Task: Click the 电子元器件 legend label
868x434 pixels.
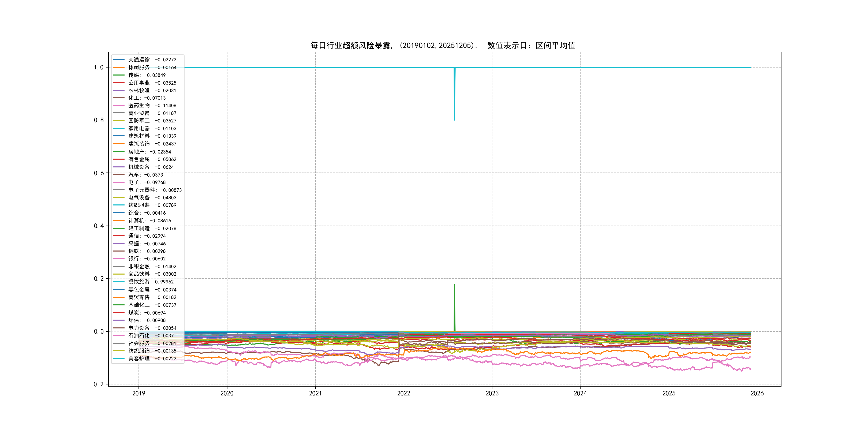Action: [x=155, y=190]
